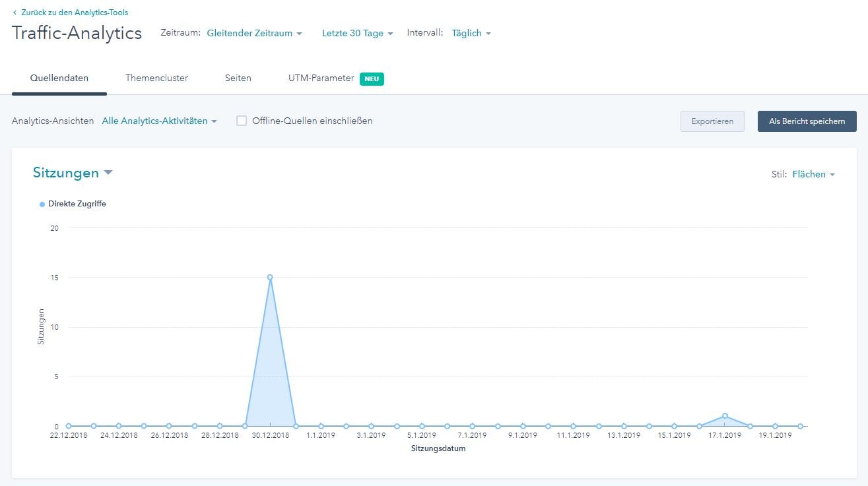
Task: Click the green NEU badge
Action: tap(372, 78)
